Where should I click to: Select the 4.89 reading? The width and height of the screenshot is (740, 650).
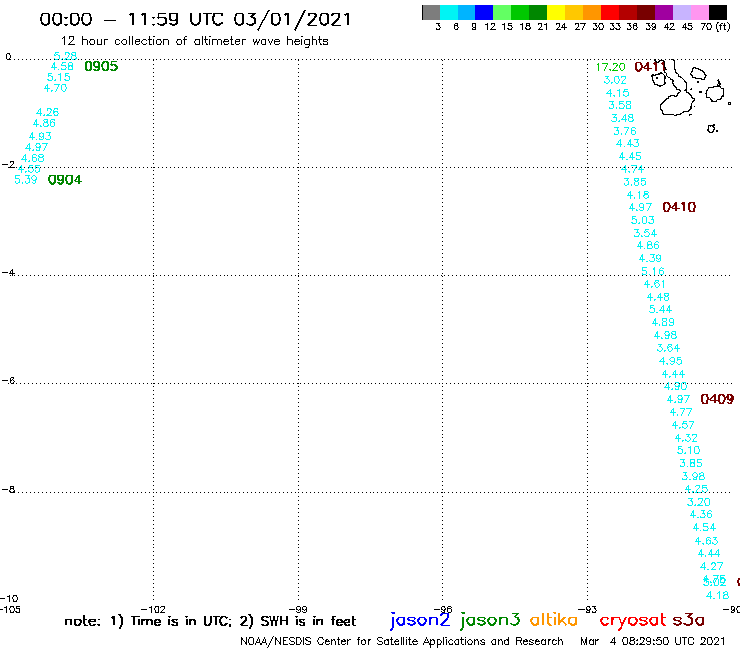(x=663, y=322)
